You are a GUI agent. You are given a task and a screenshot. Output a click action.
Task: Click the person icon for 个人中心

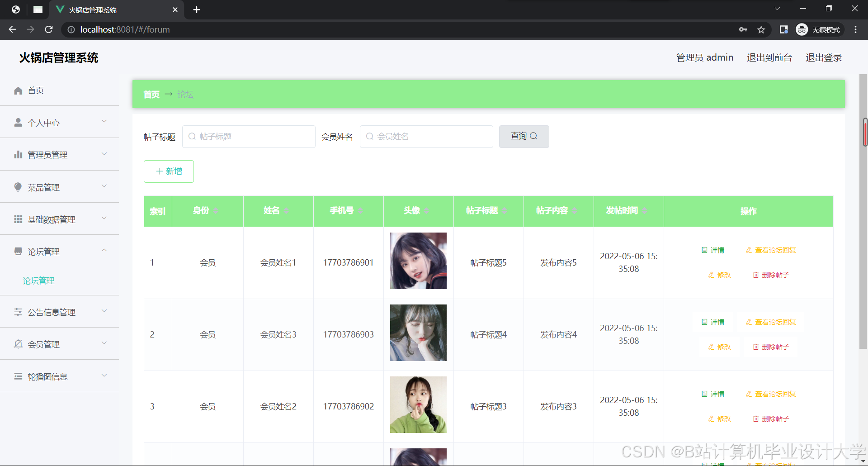pyautogui.click(x=18, y=123)
